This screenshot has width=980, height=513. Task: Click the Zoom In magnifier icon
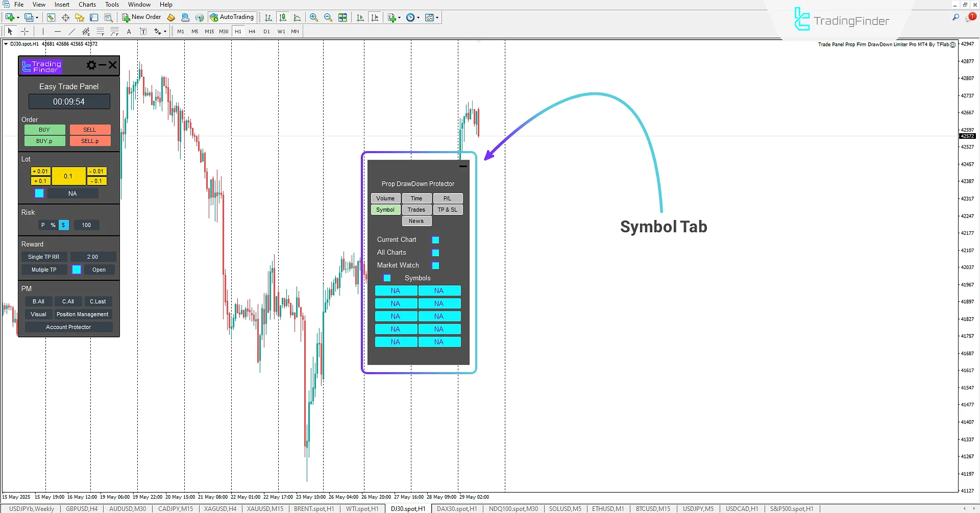pos(313,17)
